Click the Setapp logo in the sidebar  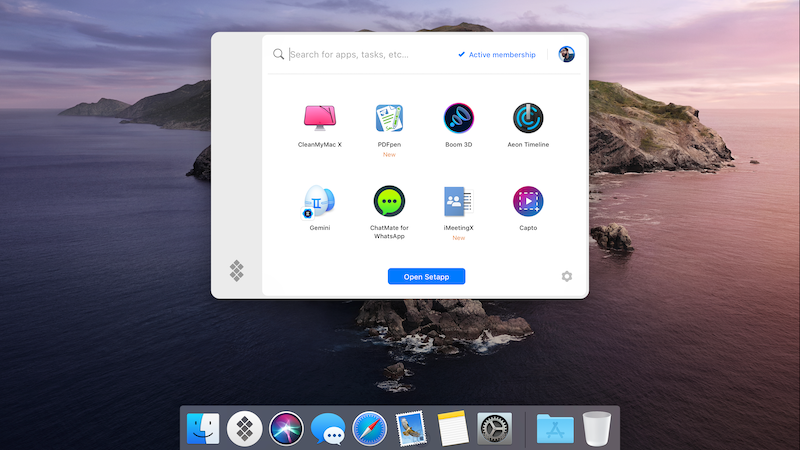(x=236, y=271)
